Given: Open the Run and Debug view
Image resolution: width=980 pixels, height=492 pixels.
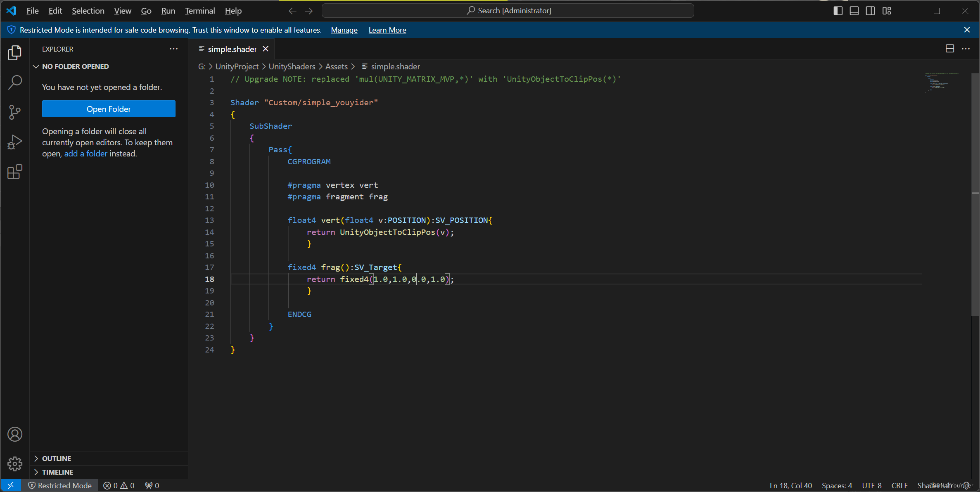Looking at the screenshot, I should [15, 142].
